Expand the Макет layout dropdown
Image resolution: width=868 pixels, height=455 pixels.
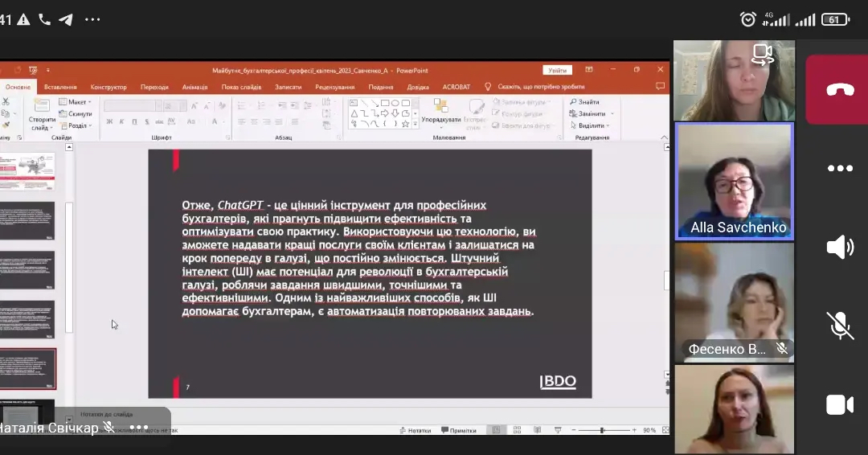pyautogui.click(x=75, y=102)
